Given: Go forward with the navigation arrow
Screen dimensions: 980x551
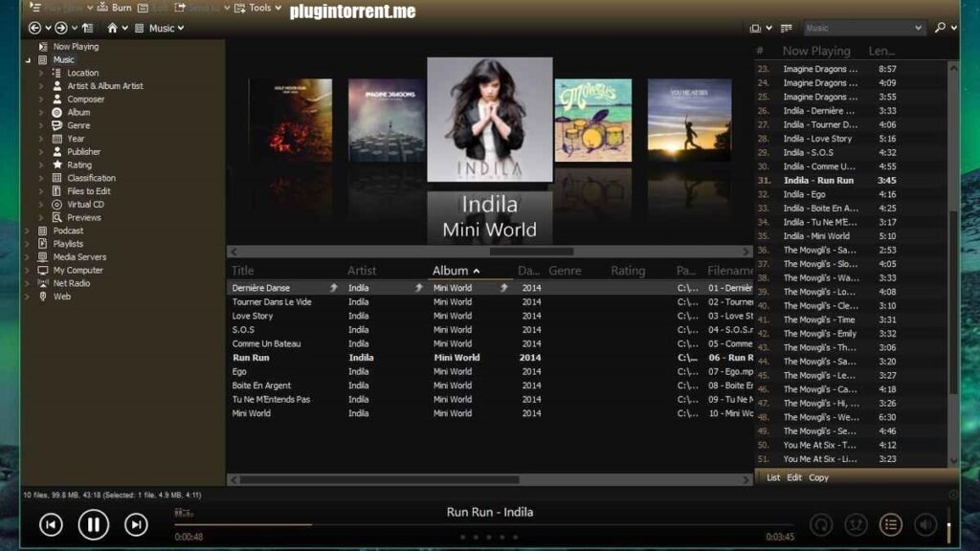Looking at the screenshot, I should (60, 28).
